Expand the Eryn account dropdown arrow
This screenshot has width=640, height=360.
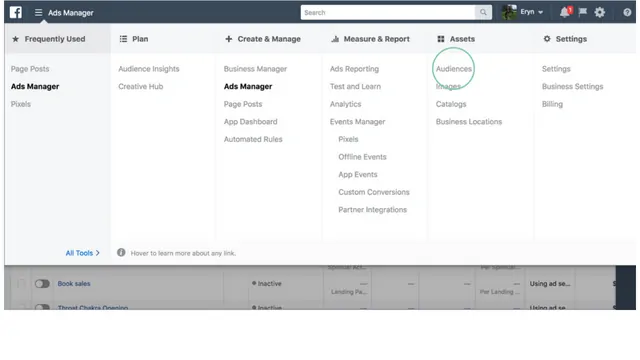(541, 13)
